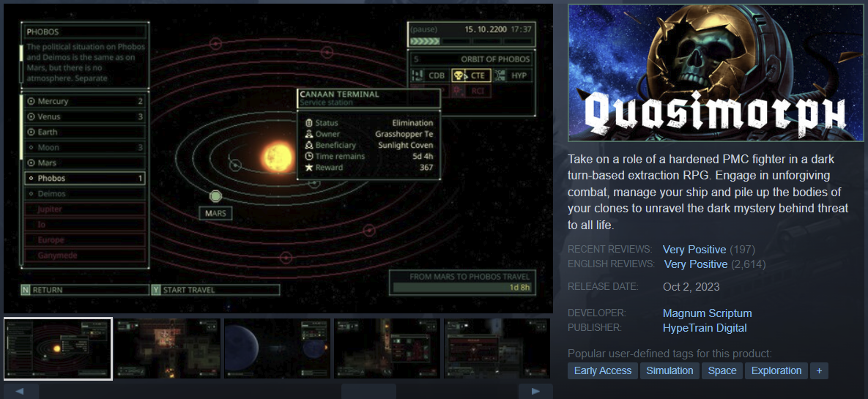Click Io in the planet list
Screen dimensions: 868x399
point(85,225)
